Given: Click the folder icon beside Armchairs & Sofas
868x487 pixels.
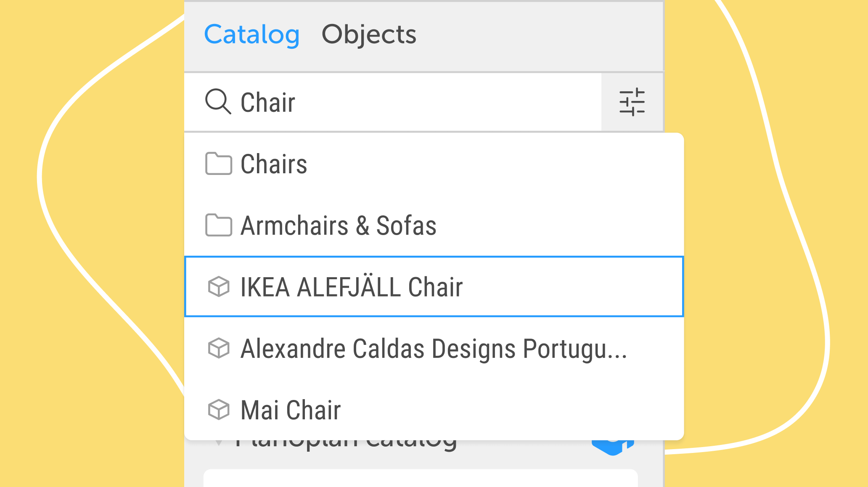Looking at the screenshot, I should point(218,225).
